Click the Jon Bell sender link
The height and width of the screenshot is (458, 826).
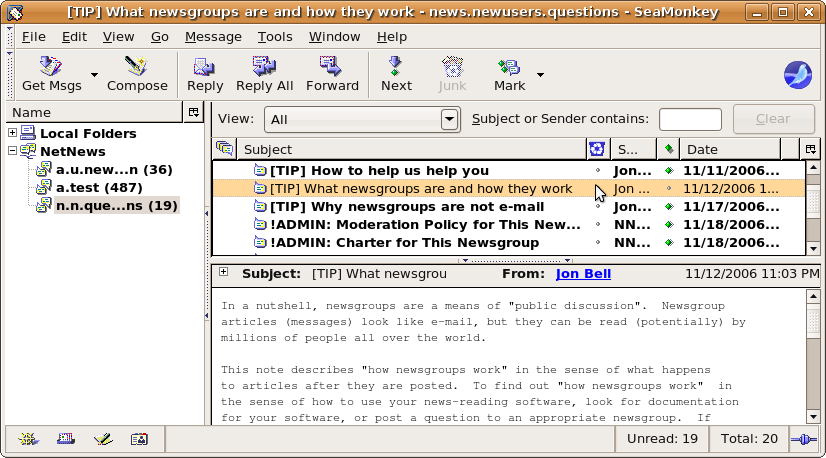[x=583, y=273]
